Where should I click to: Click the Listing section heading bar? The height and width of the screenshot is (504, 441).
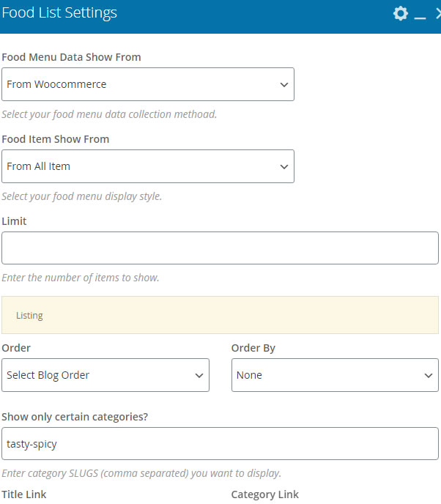pos(220,315)
